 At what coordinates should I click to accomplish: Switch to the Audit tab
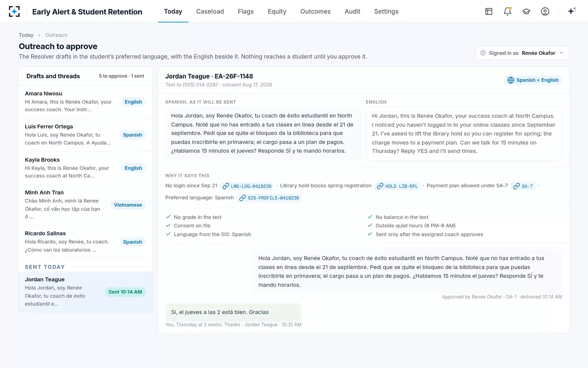point(352,11)
